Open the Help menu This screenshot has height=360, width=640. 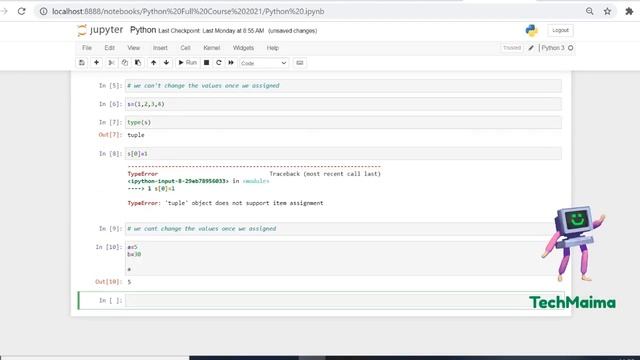coord(273,48)
